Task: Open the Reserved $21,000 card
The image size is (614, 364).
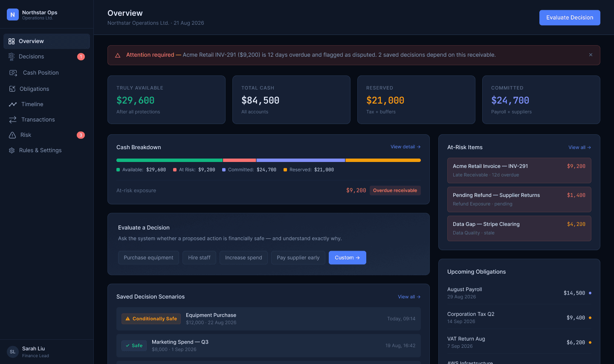Action: (416, 100)
